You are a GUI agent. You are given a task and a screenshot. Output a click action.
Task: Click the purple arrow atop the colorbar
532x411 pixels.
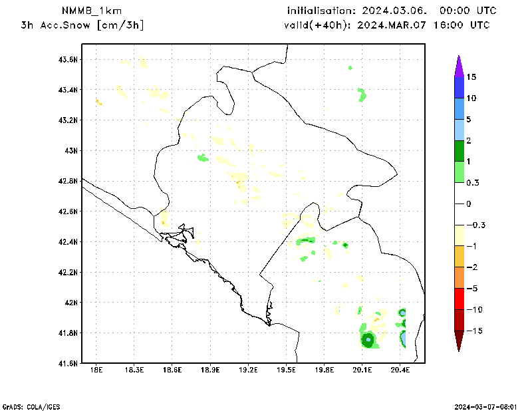pos(459,66)
